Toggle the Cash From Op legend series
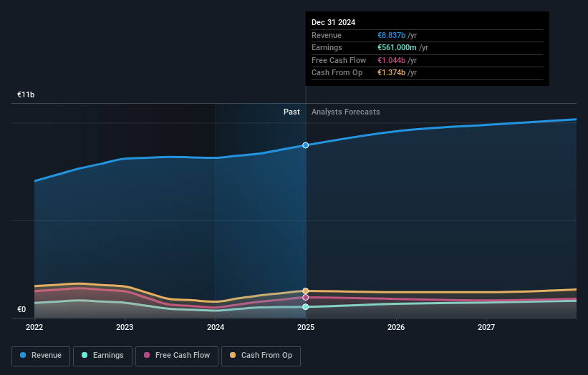The height and width of the screenshot is (375, 588). (x=261, y=356)
